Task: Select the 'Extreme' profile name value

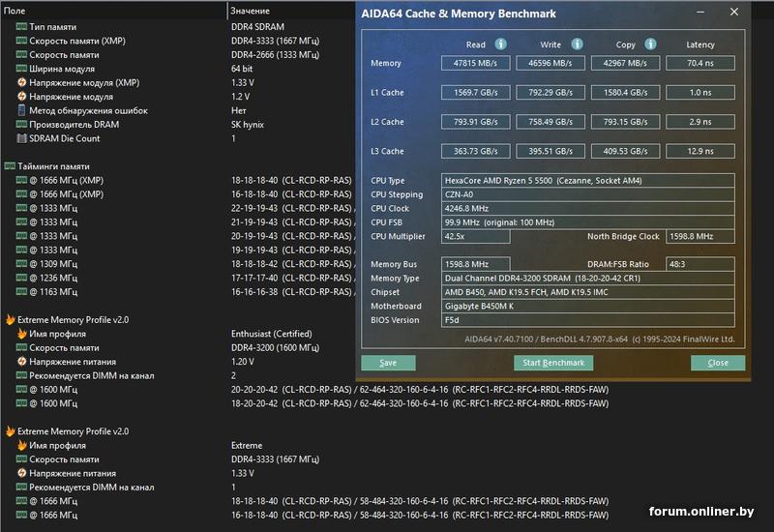Action: tap(247, 445)
